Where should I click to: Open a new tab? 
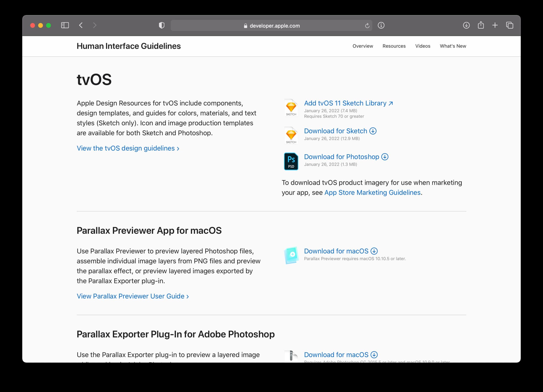(x=495, y=25)
